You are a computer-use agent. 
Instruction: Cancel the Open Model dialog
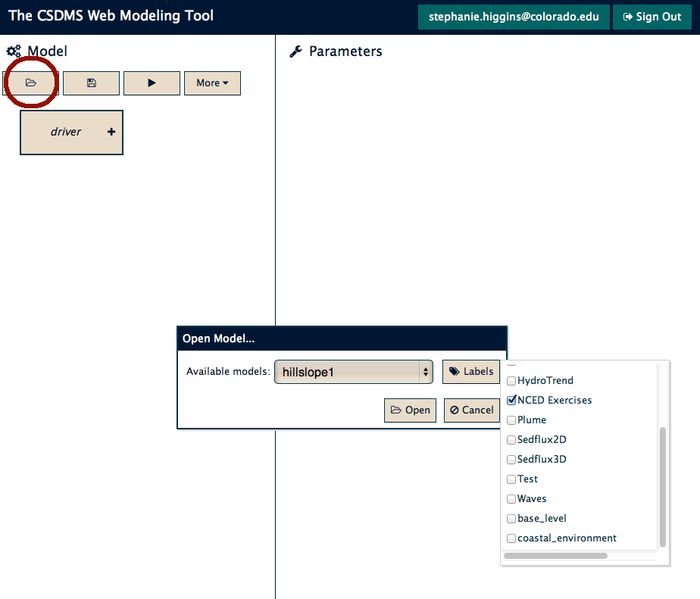pos(472,410)
